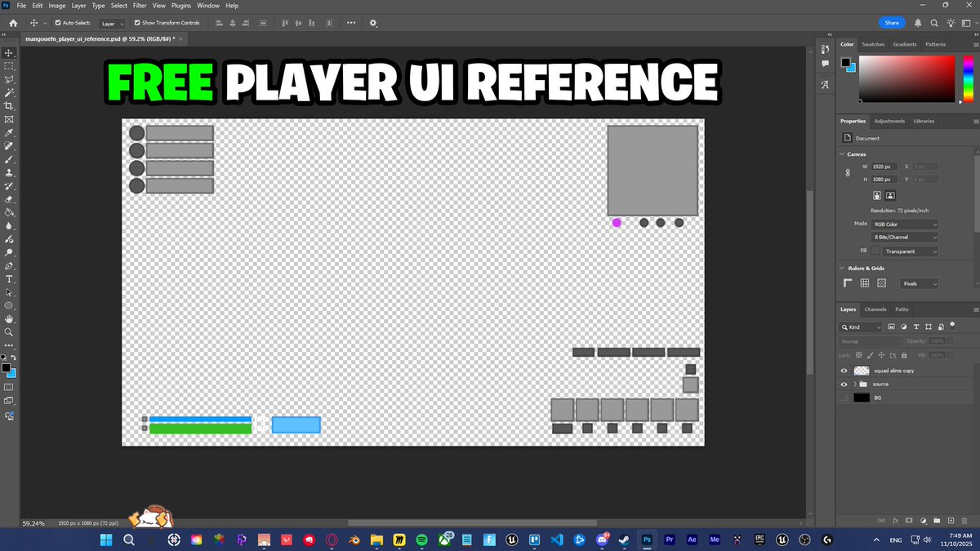Toggle rulers icon in Rulers & Grids
The image size is (980, 551).
848,283
